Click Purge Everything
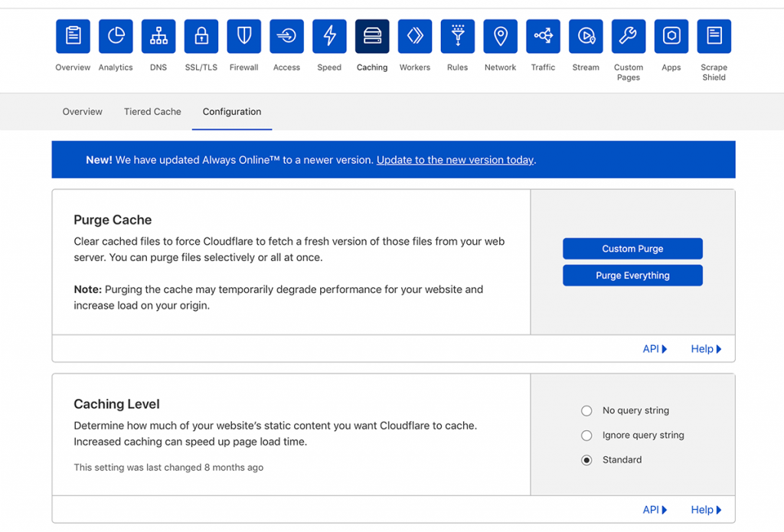Image resolution: width=784 pixels, height=532 pixels. [x=632, y=275]
